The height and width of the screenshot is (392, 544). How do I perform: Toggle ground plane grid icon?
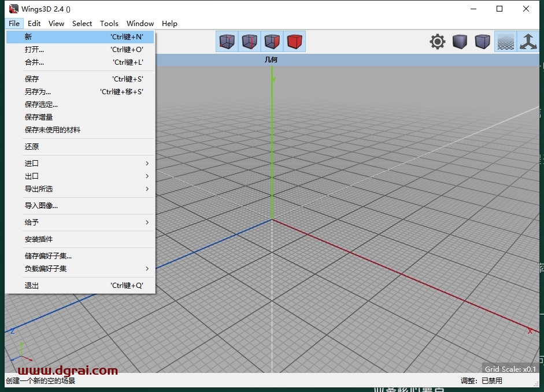coord(505,42)
